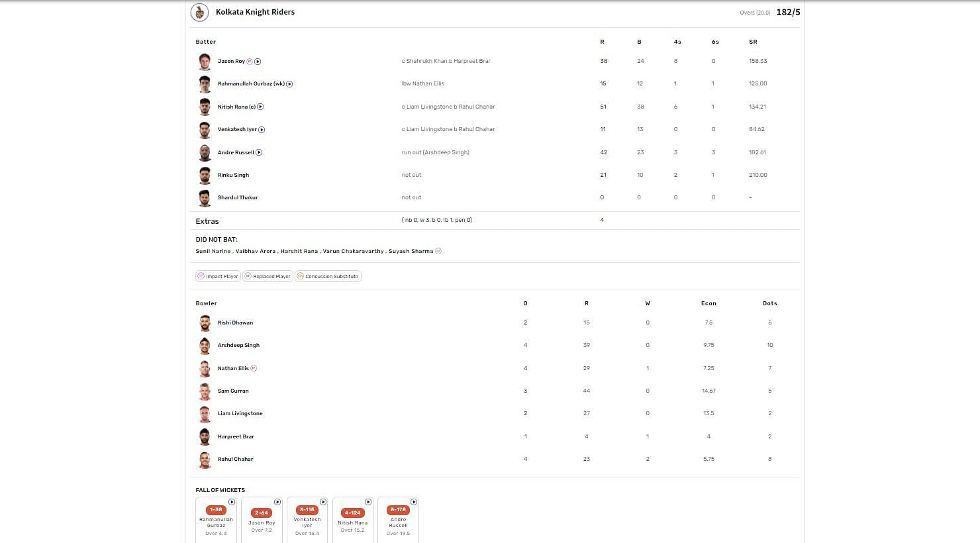The image size is (980, 543).
Task: Click impact player icon beside Nathan Ellis
Action: tap(254, 368)
